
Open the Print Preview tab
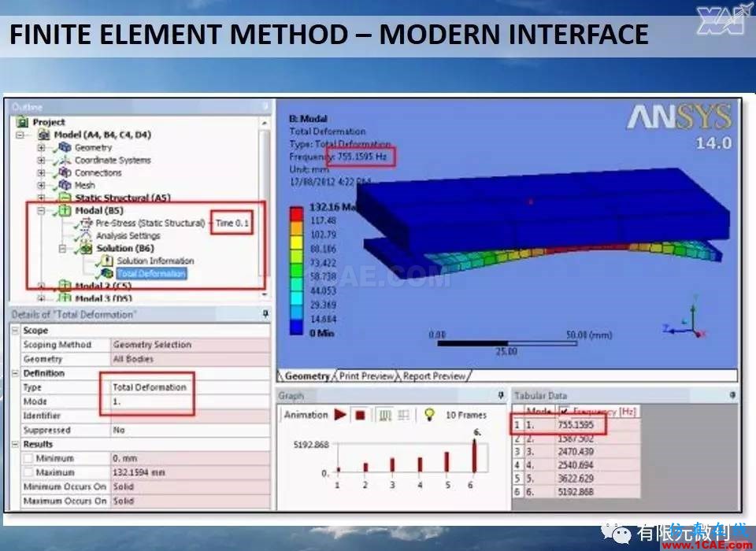point(366,376)
